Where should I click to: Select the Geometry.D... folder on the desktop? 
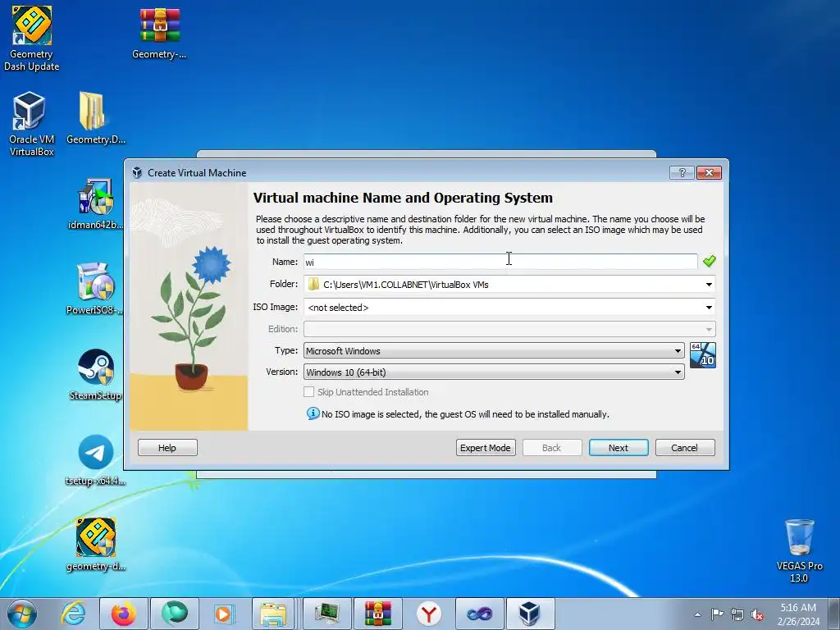(95, 118)
